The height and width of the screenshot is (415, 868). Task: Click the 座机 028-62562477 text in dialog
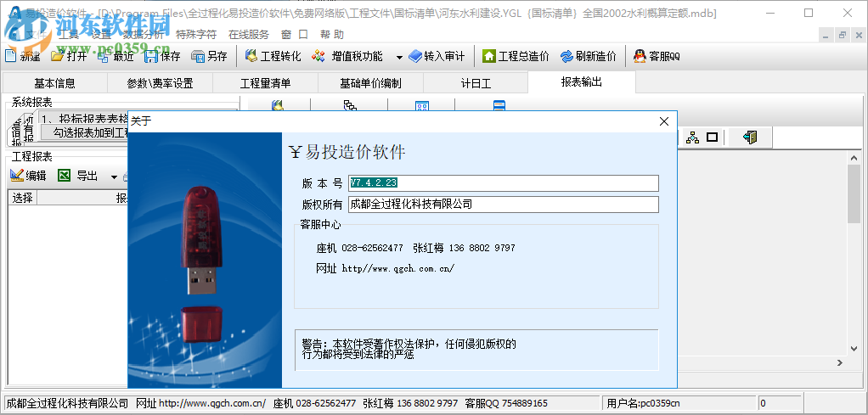pos(359,248)
